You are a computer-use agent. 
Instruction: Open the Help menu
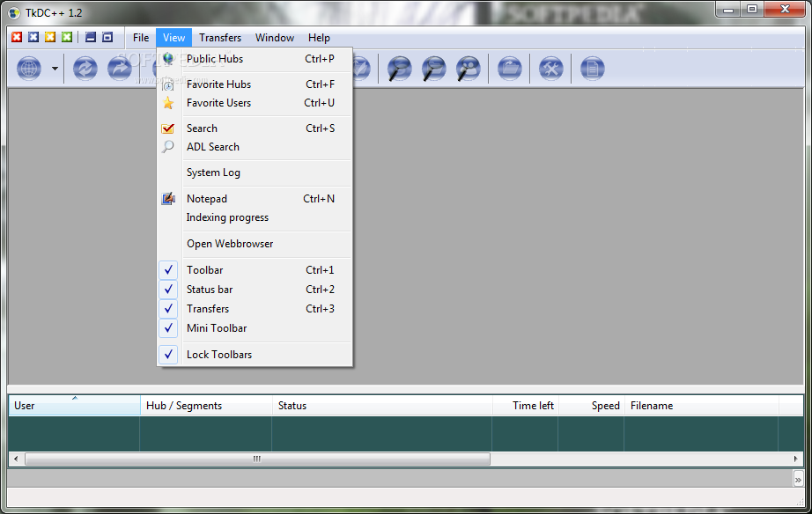tap(319, 38)
